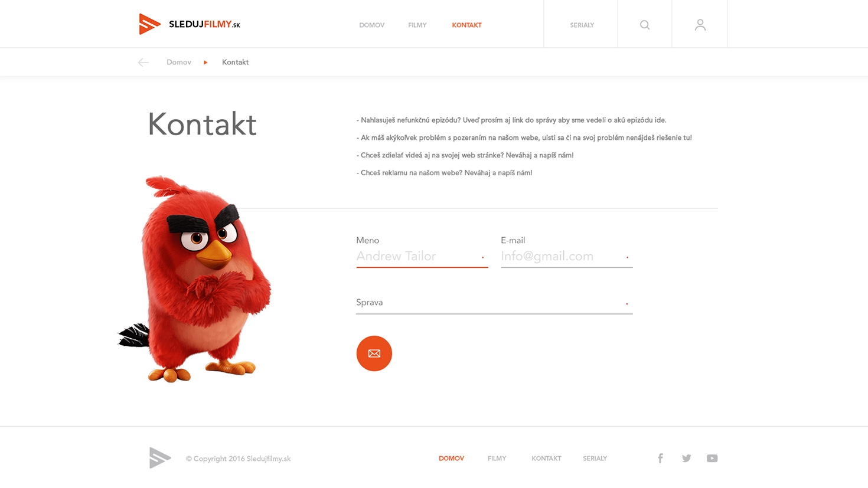
Task: Open the YouTube icon in footer
Action: pos(712,458)
